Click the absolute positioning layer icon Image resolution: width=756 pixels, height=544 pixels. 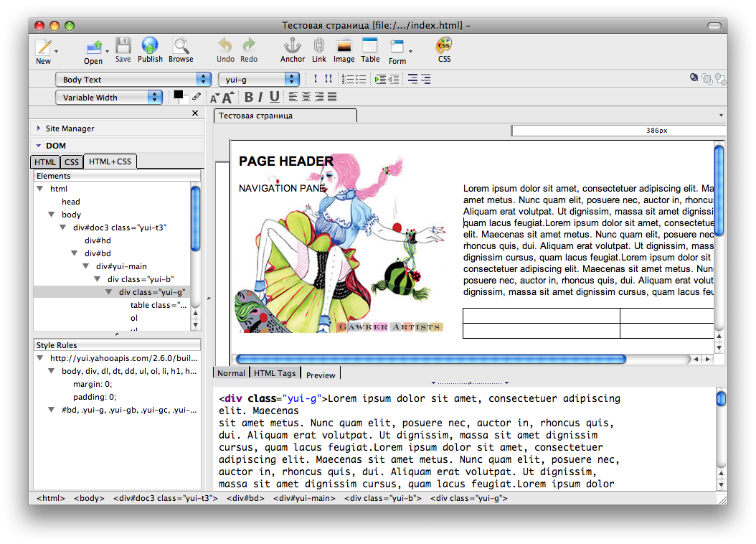click(x=694, y=78)
